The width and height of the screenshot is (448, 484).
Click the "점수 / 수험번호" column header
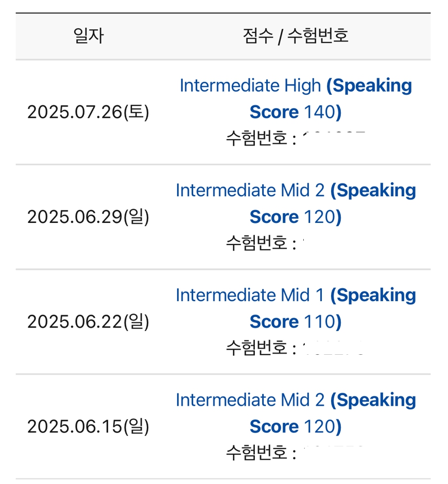tap(296, 36)
